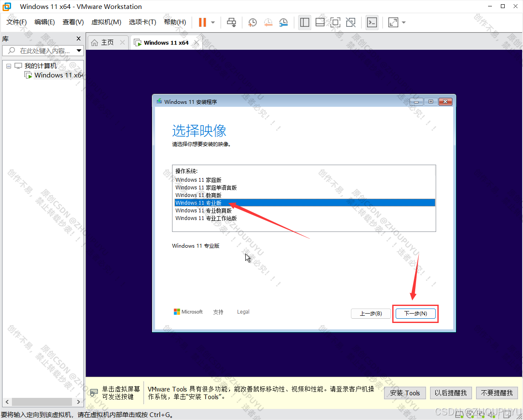Screen dimensions: 523x420
Task: Click the library horizontal scrollbar thumb
Action: click(42, 402)
